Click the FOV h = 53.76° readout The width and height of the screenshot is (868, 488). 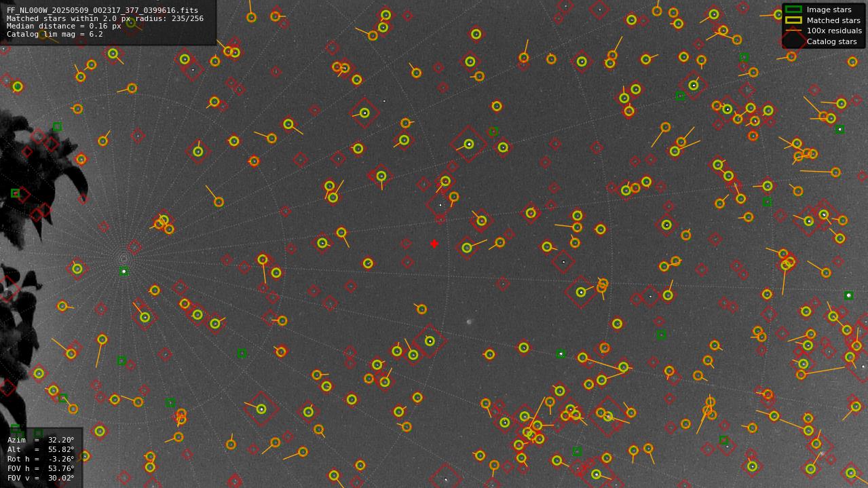pos(41,468)
